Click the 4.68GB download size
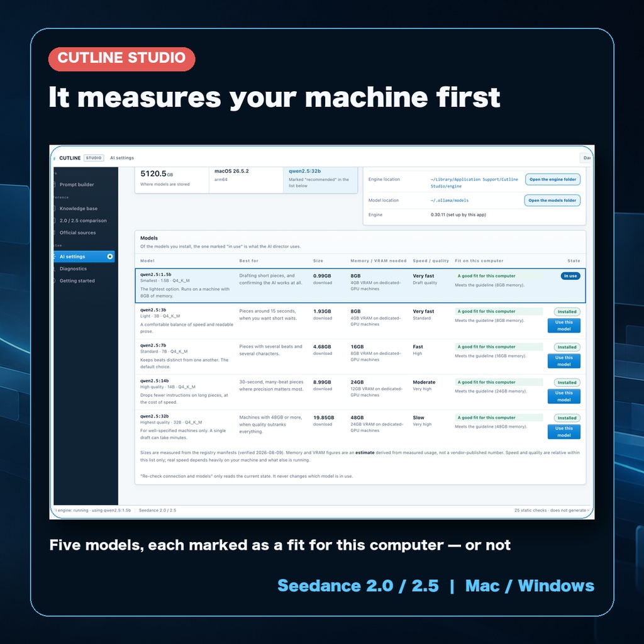Image resolution: width=644 pixels, height=644 pixels. (322, 347)
